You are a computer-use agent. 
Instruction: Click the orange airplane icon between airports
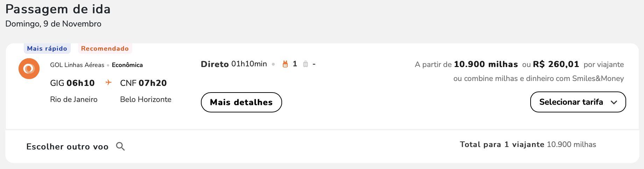[x=108, y=82]
